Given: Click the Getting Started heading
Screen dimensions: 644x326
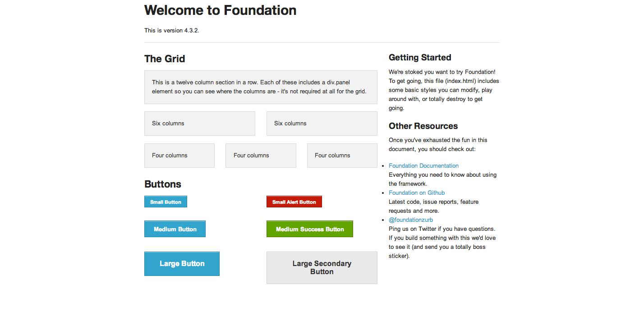Looking at the screenshot, I should point(420,57).
